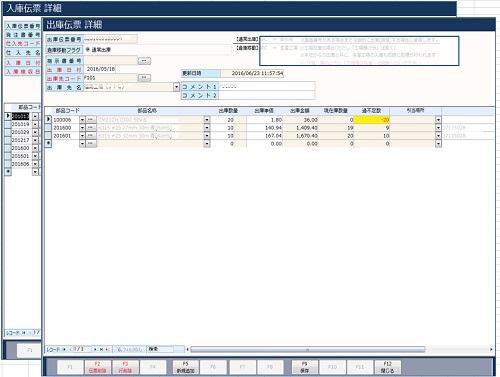Open part code dropdown for row 201600
Screen dimensions: 500x377
click(x=82, y=128)
